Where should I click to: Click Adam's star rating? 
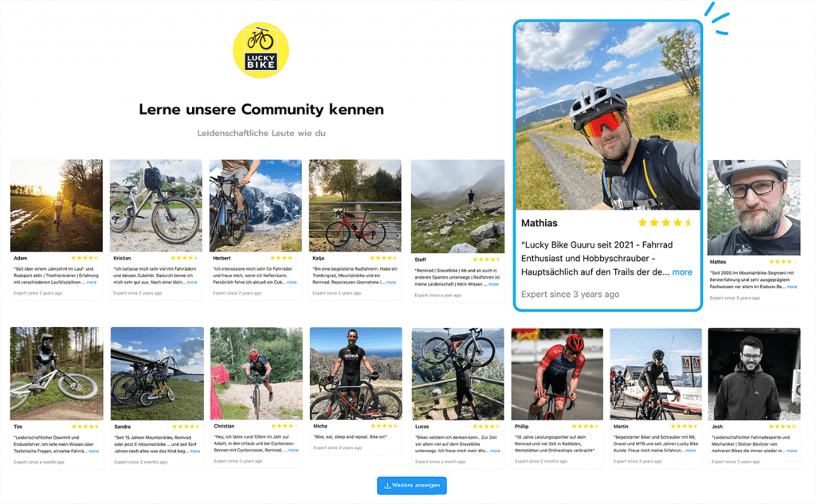point(84,258)
